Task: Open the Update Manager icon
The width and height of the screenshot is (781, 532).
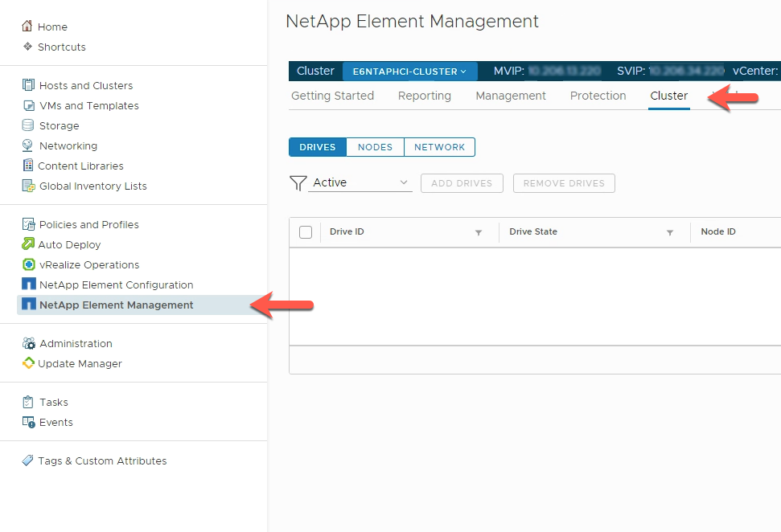Action: pos(28,363)
